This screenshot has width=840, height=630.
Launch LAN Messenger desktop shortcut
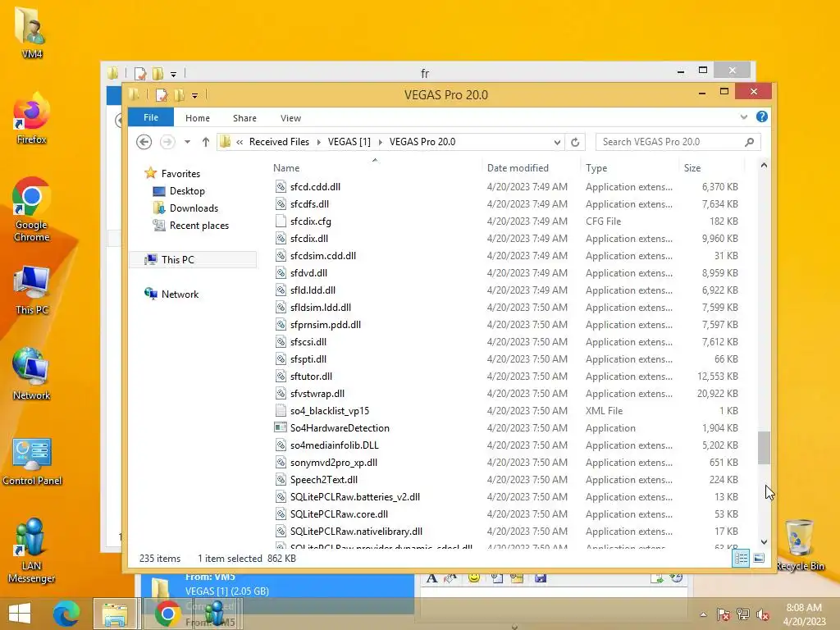click(31, 550)
